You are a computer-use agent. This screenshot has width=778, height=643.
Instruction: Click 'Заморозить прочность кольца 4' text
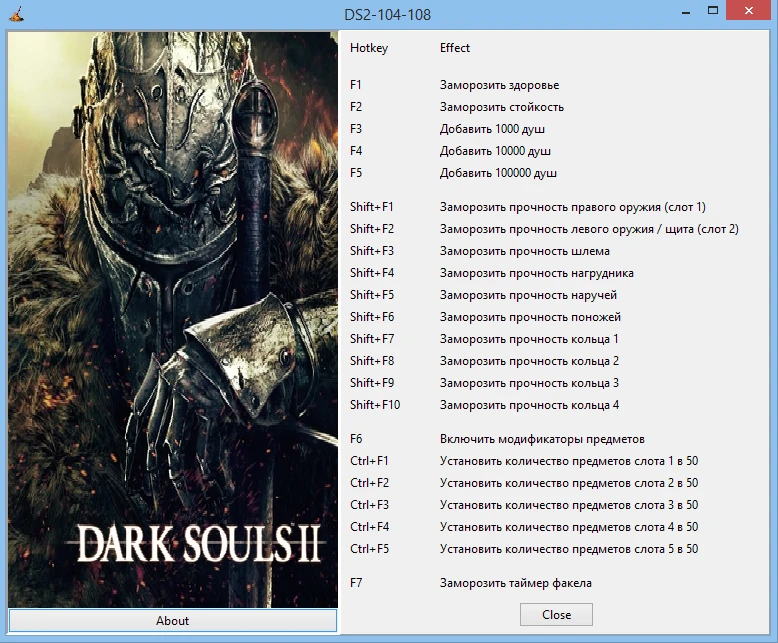pos(529,405)
